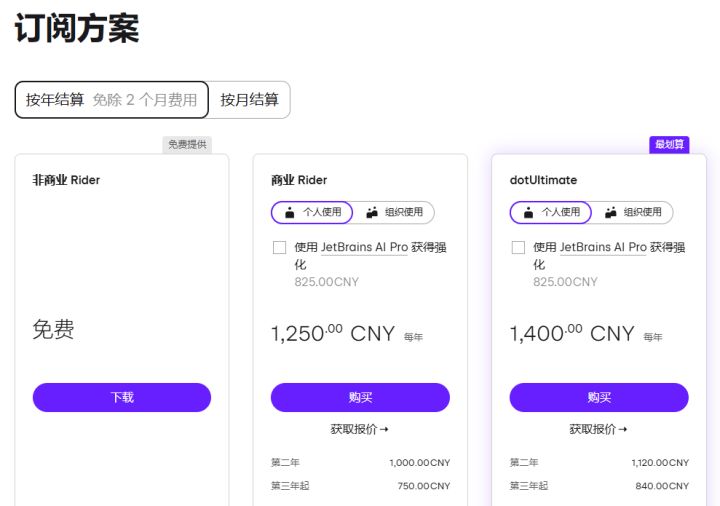Enable JetBrains AI Pro checkbox for dotUltimate
The width and height of the screenshot is (720, 506).
click(x=518, y=247)
